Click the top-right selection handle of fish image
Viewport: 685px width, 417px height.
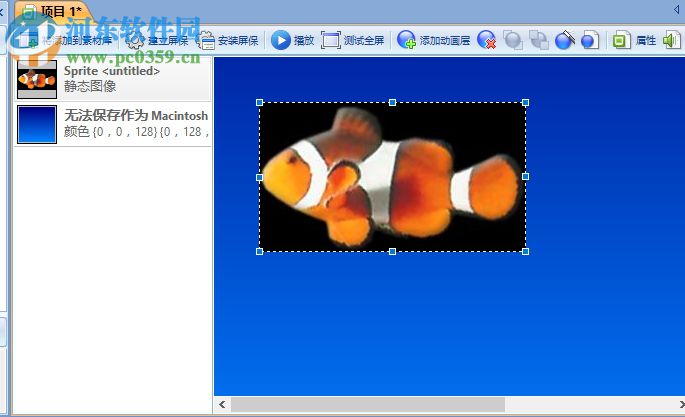526,103
